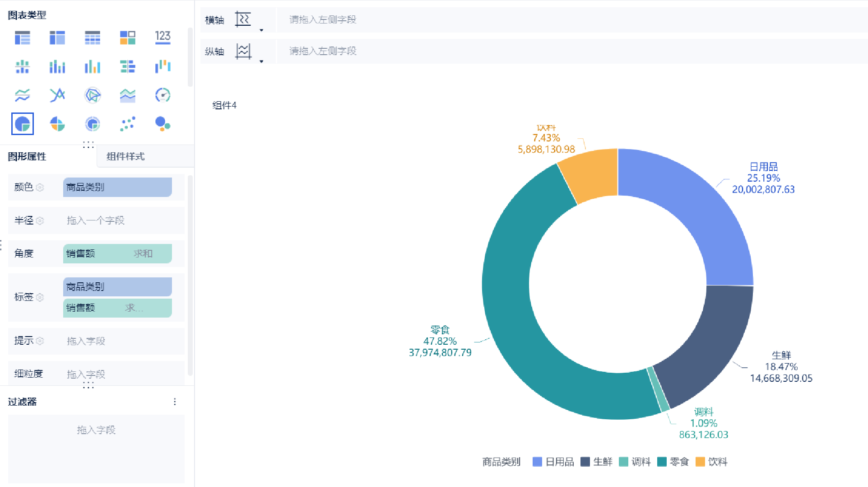Select the rose chart type
Image resolution: width=868 pixels, height=487 pixels.
tap(57, 124)
